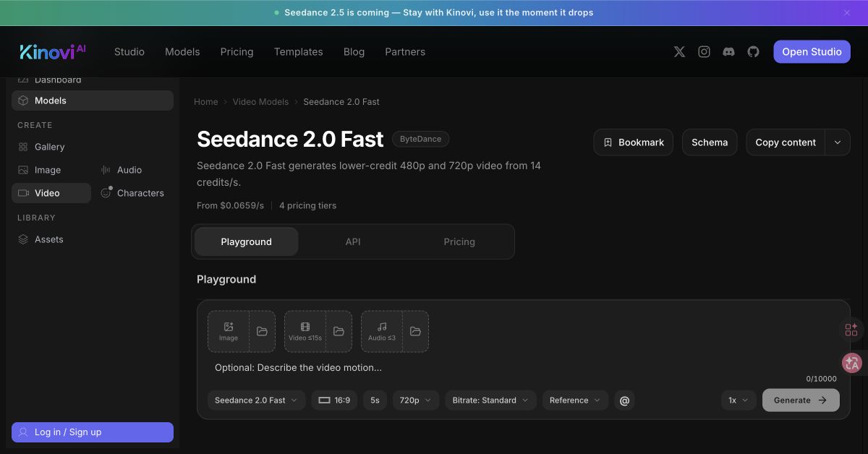Switch to the API tab
Viewport: 868px width, 454px height.
point(353,241)
